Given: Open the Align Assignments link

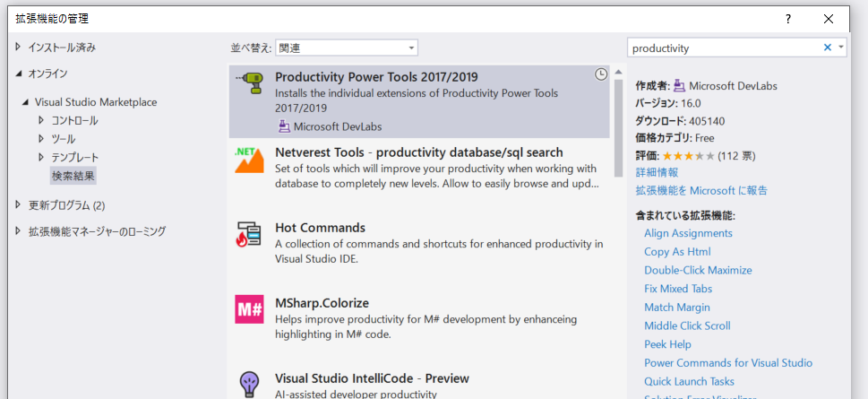Looking at the screenshot, I should (x=688, y=233).
